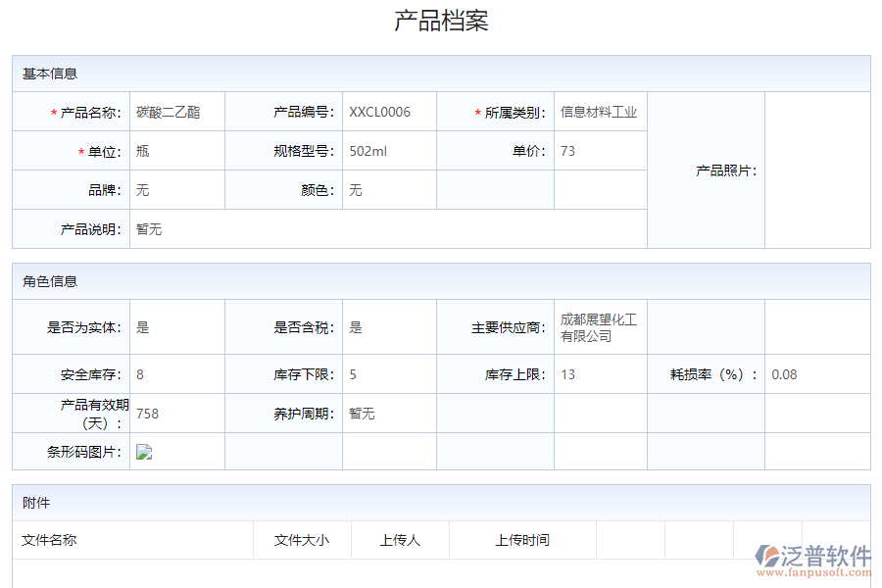Toggle 是否为实体 to 否
882x588 pixels.
(140, 327)
